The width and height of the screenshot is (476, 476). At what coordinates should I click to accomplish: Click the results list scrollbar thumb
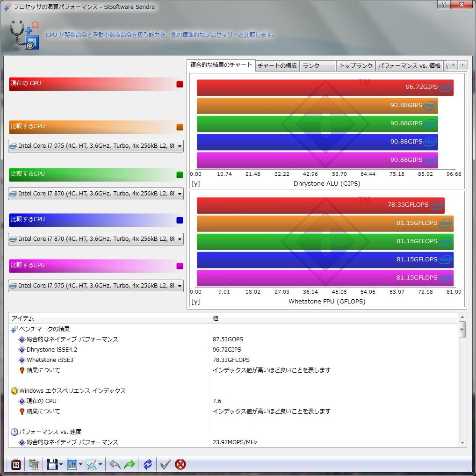click(x=462, y=330)
